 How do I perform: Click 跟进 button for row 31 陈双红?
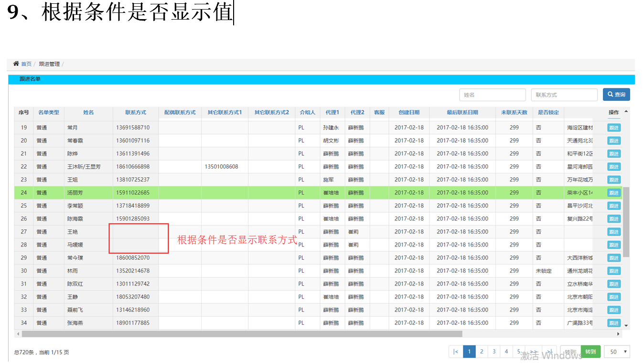tap(614, 284)
